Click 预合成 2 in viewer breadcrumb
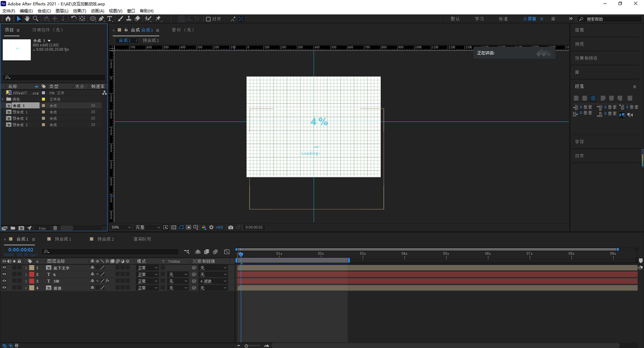Viewport: 644px width, 348px height. pos(150,40)
